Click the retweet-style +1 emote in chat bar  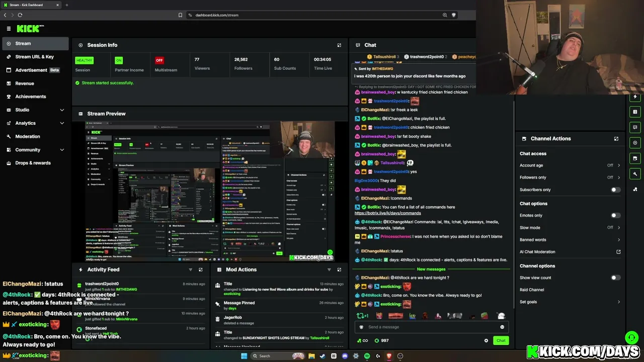point(362,316)
